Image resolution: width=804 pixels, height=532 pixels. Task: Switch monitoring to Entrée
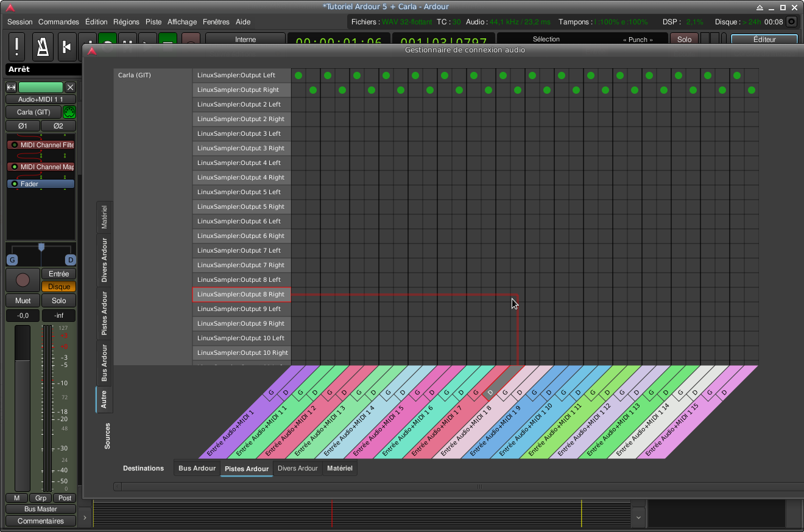[x=58, y=274]
